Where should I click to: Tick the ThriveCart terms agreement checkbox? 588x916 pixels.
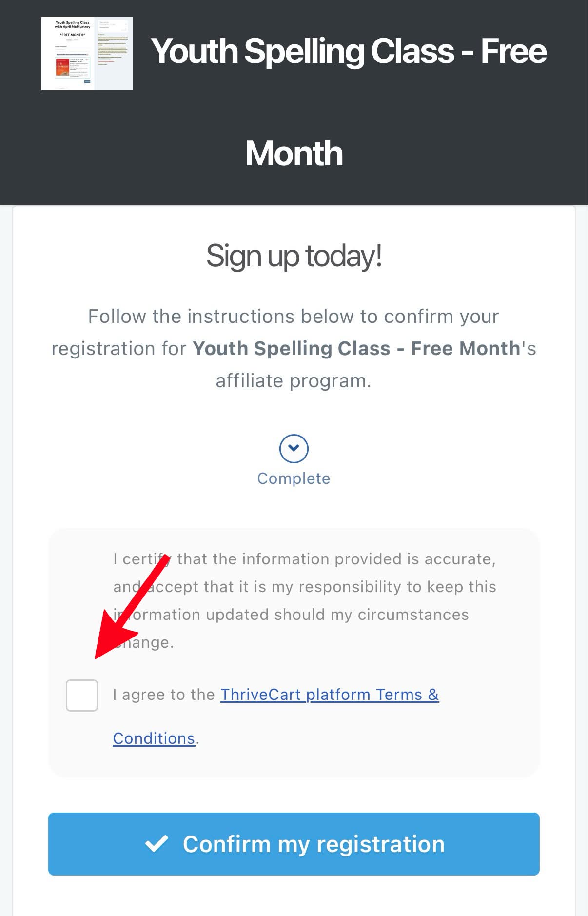(82, 695)
